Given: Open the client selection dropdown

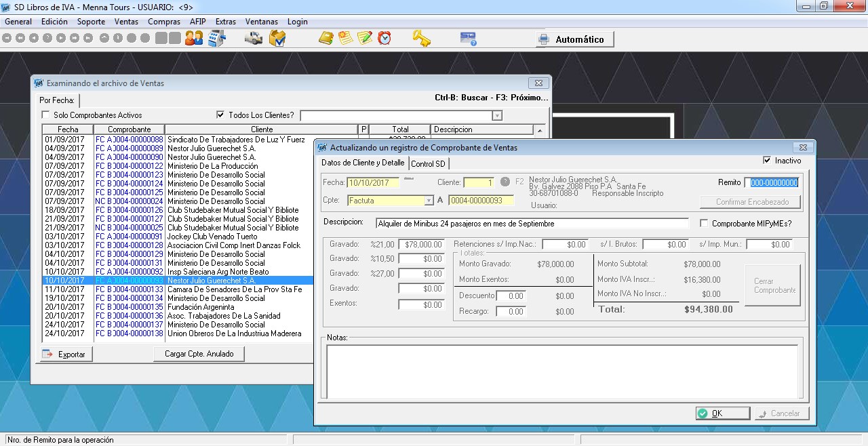Looking at the screenshot, I should tap(497, 116).
